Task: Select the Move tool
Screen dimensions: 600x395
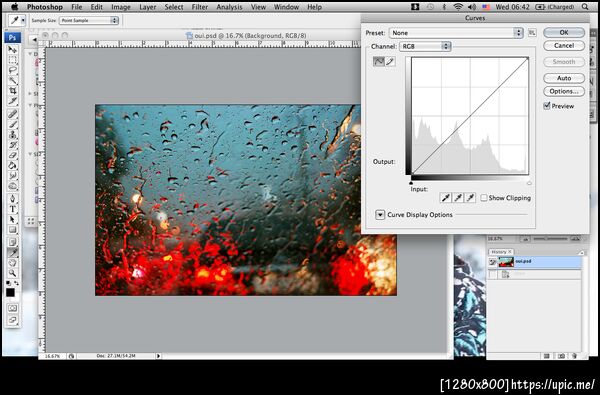Action: coord(12,49)
